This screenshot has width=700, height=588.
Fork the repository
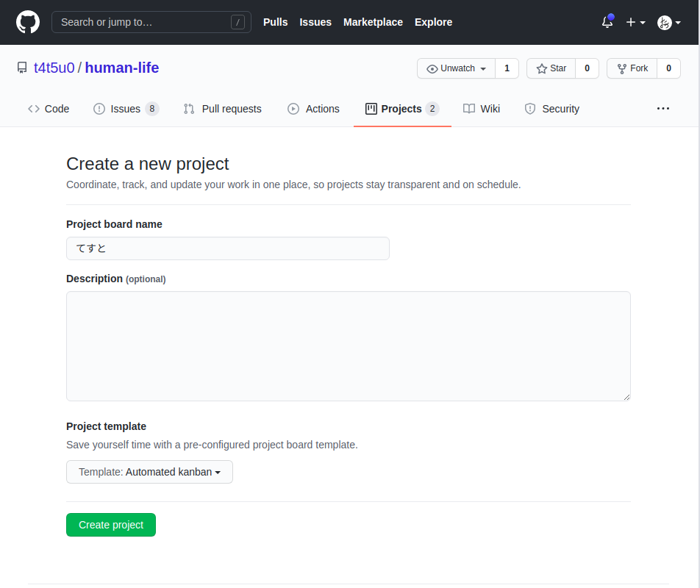(x=632, y=68)
